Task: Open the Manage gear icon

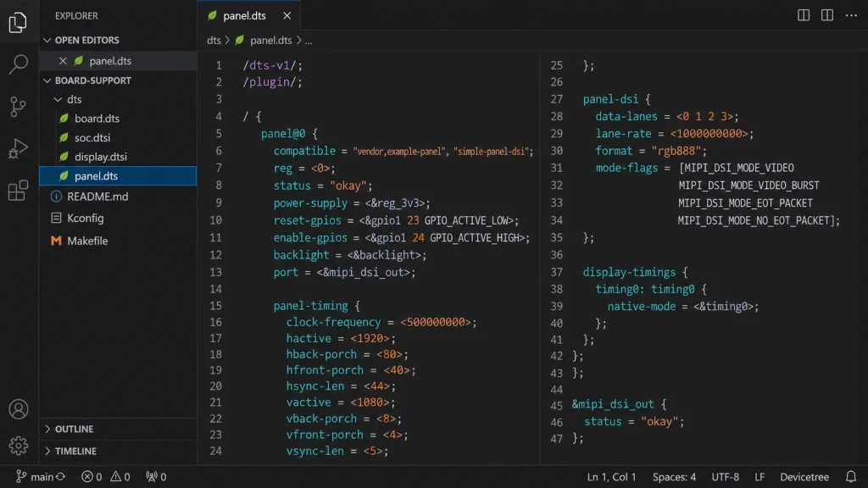Action: (x=19, y=446)
